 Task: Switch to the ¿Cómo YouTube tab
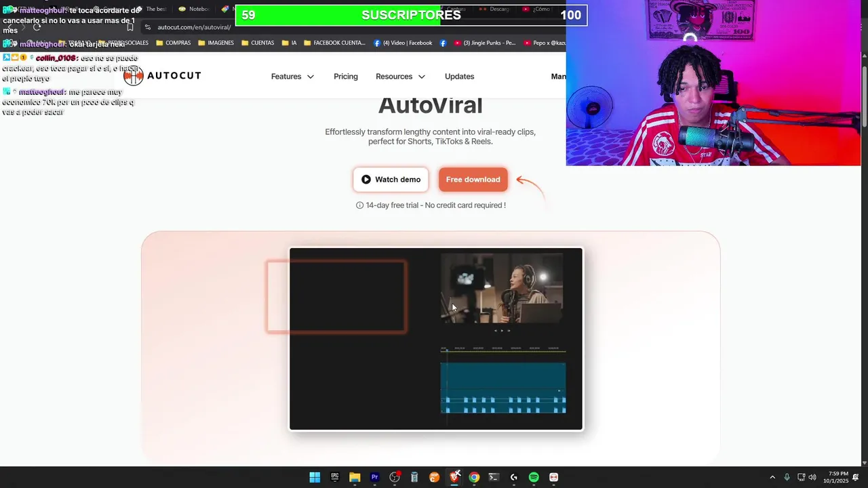tap(536, 9)
